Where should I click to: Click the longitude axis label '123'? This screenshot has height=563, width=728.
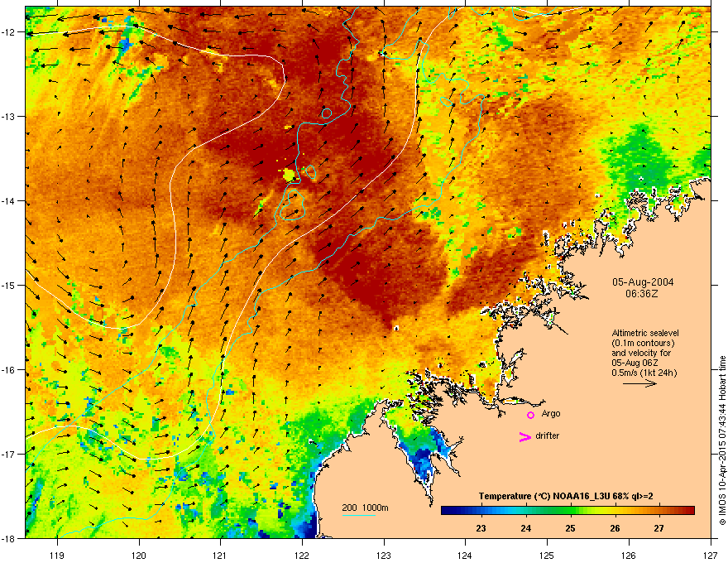point(384,555)
